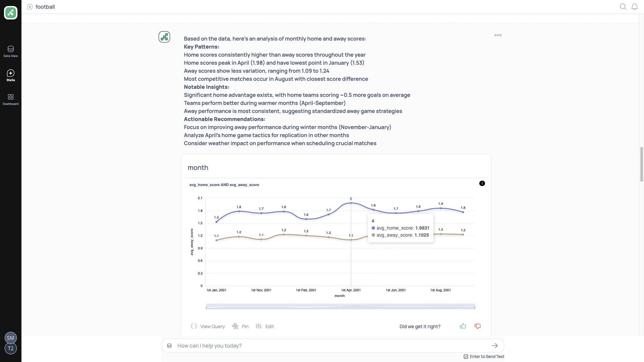Screen dimensions: 644x362
Task: Open the SM user avatar menu
Action: point(11,338)
